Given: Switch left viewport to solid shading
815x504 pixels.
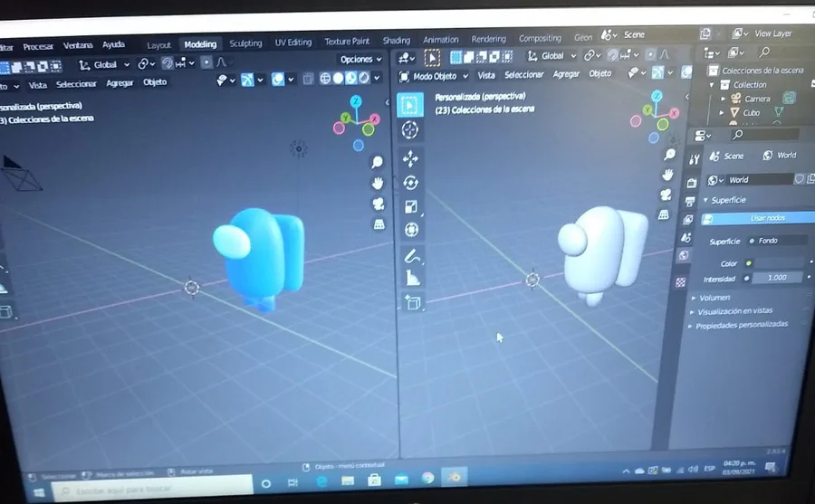Looking at the screenshot, I should [x=339, y=79].
